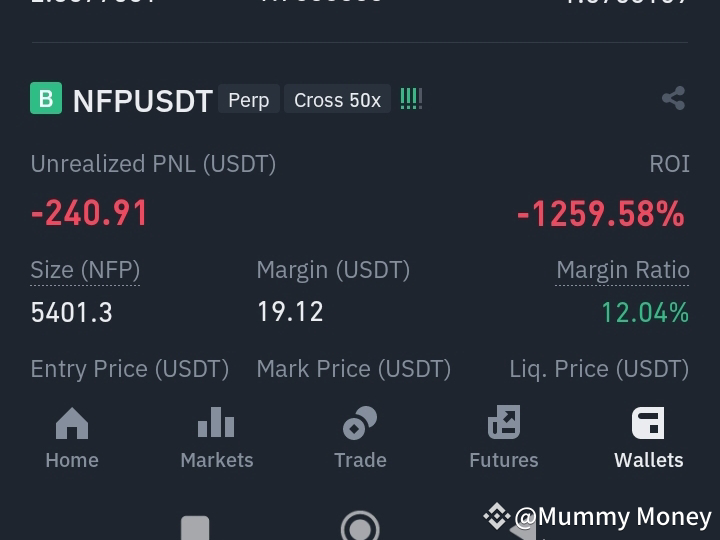
Task: Switch to the Markets tab
Action: [217, 438]
